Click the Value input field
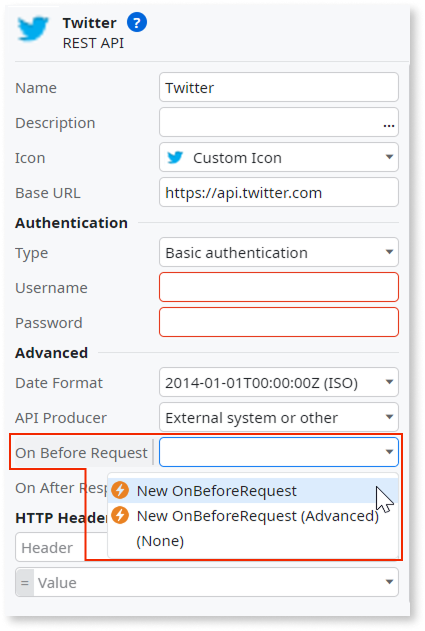 tap(207, 582)
